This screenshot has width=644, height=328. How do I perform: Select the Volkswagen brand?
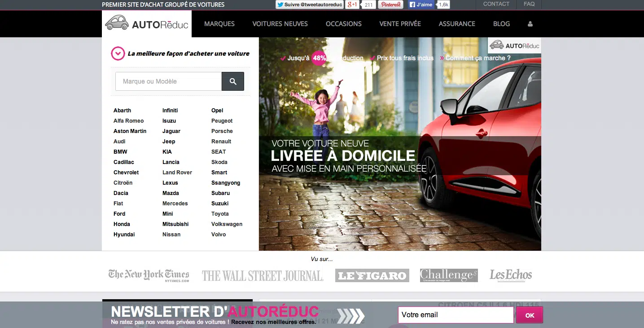(227, 224)
